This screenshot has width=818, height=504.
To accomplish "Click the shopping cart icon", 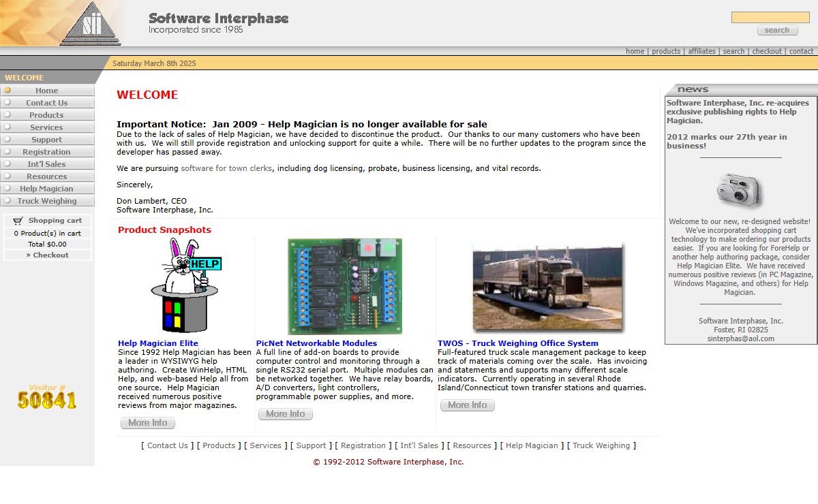I will click(x=18, y=221).
